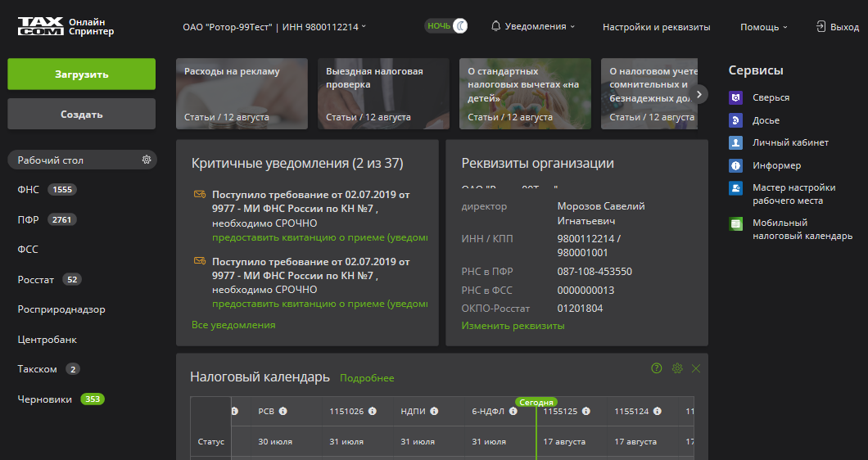
Task: Expand the Помощь dropdown menu
Action: (x=763, y=27)
